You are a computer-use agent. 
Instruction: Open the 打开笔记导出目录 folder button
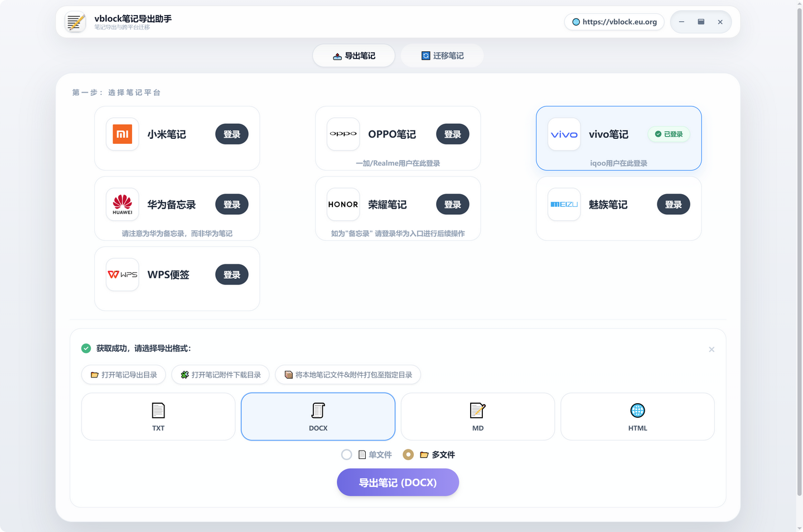124,375
